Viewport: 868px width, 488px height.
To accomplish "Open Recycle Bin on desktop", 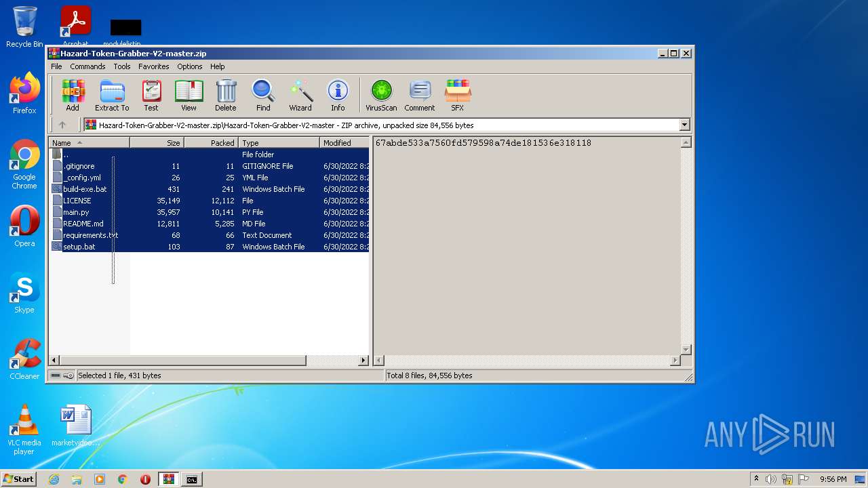I will 24,27.
